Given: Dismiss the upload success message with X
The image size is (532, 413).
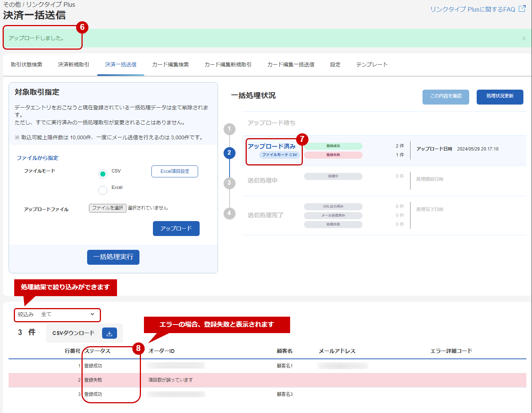Looking at the screenshot, I should tap(524, 38).
